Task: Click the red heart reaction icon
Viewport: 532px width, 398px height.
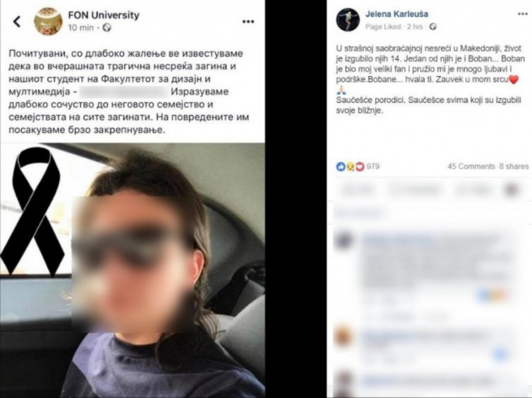Action: pos(359,167)
